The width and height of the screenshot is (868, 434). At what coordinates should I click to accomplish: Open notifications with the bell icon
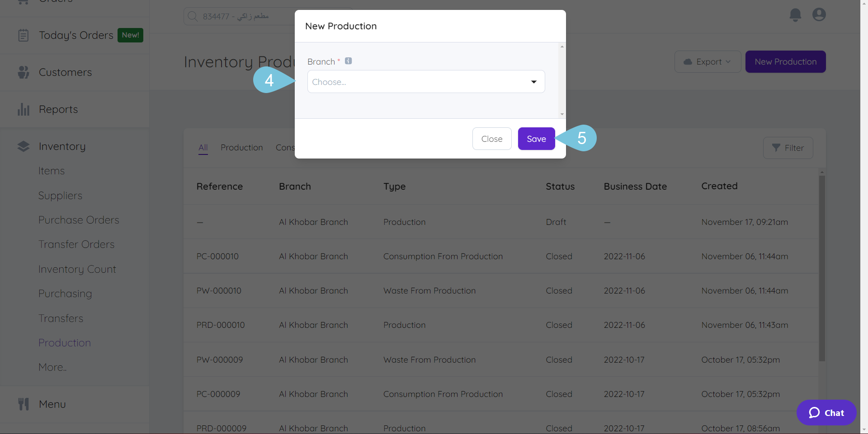click(795, 14)
